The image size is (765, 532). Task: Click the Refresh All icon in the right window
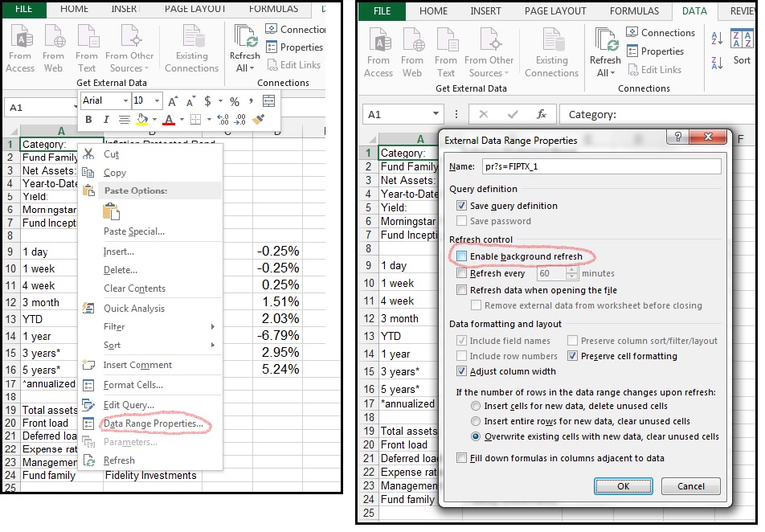[x=605, y=40]
